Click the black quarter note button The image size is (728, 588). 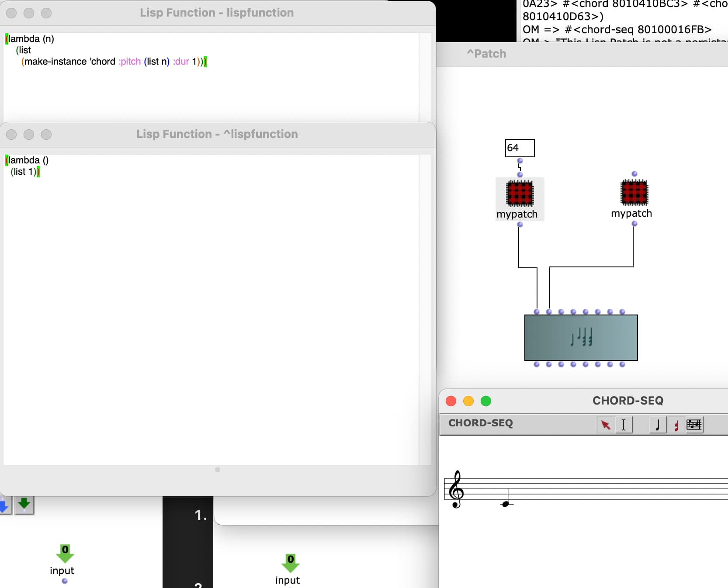657,425
